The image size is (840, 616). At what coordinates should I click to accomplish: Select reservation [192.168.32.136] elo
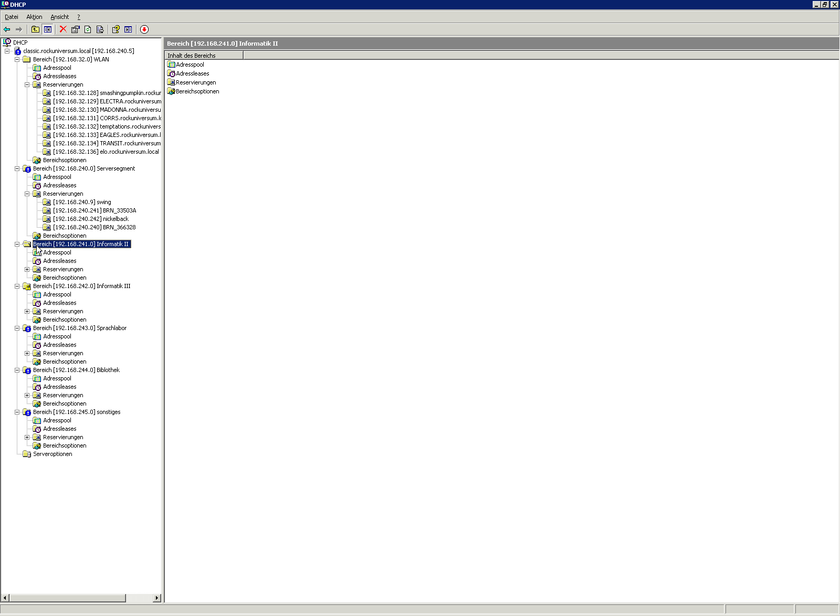click(x=106, y=152)
